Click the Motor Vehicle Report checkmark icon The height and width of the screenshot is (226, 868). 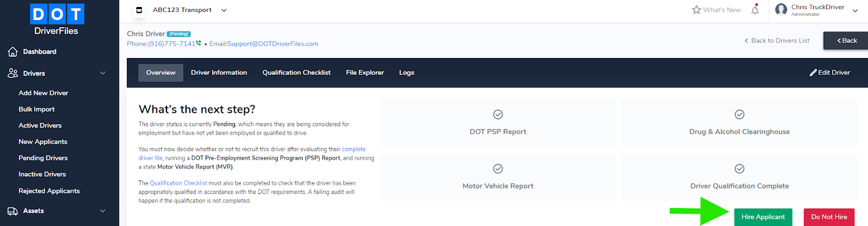498,169
